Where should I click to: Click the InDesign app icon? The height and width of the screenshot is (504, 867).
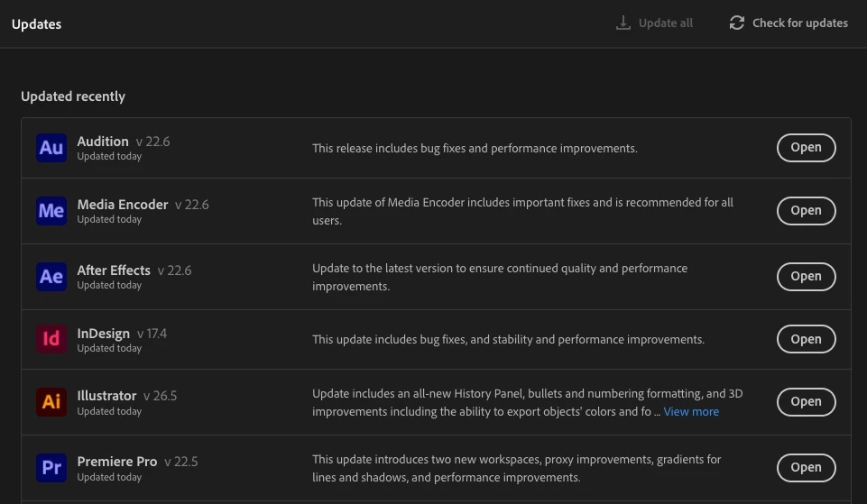coord(51,340)
